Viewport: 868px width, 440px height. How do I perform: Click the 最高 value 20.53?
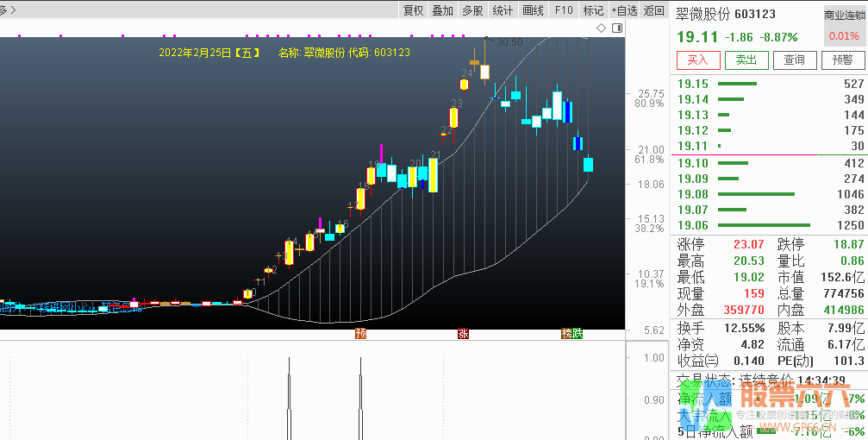[749, 261]
